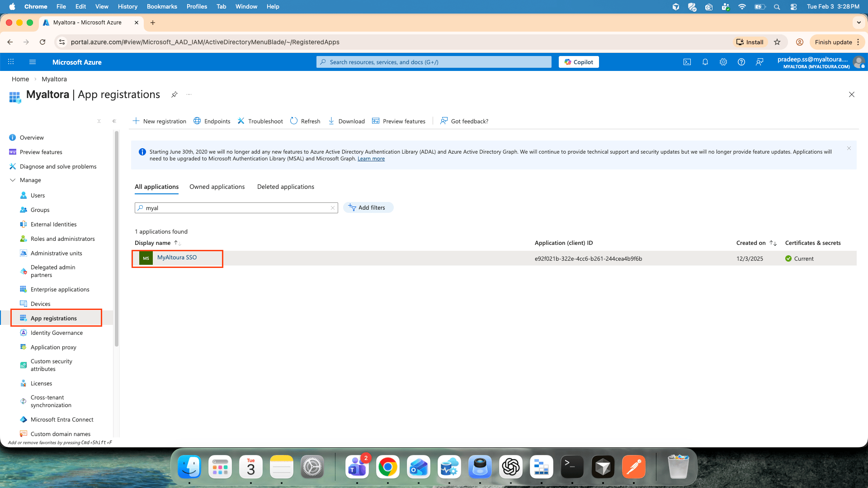Click the application ID e92f021b-322e-4cc6-b261-244cea4b9f6b

pos(588,258)
